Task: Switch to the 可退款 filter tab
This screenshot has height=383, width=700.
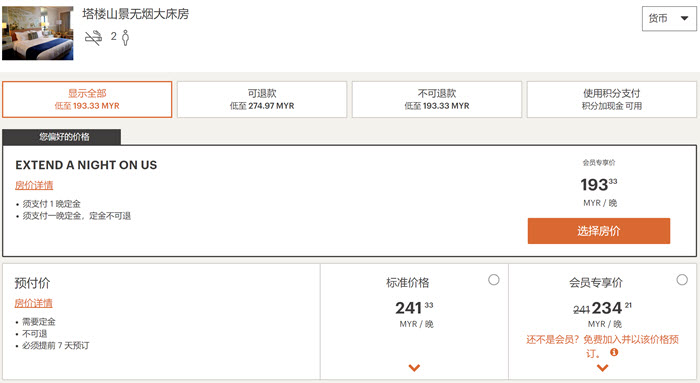Action: point(262,99)
